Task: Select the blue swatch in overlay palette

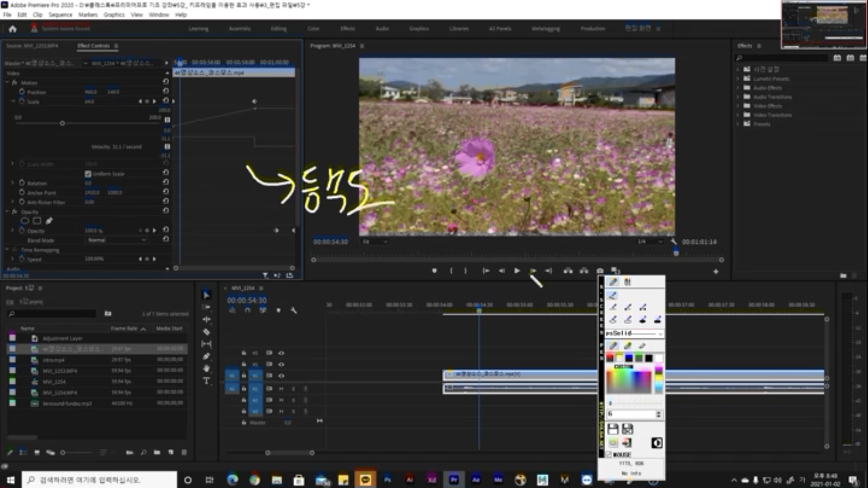Action: tap(629, 358)
